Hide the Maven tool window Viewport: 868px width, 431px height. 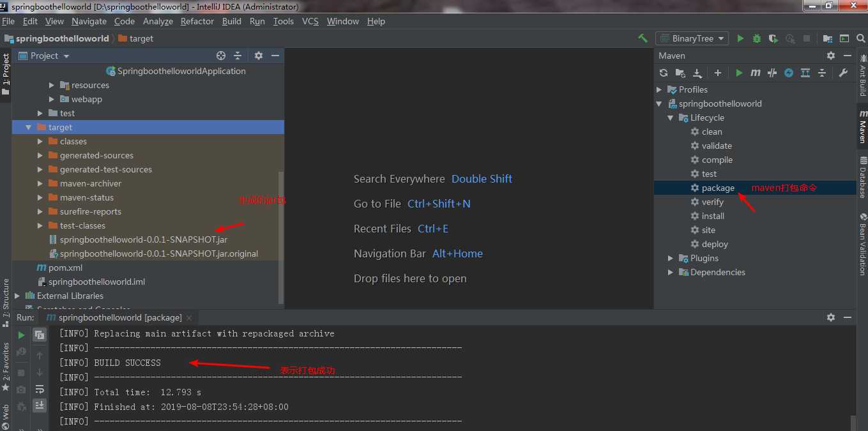(x=848, y=56)
